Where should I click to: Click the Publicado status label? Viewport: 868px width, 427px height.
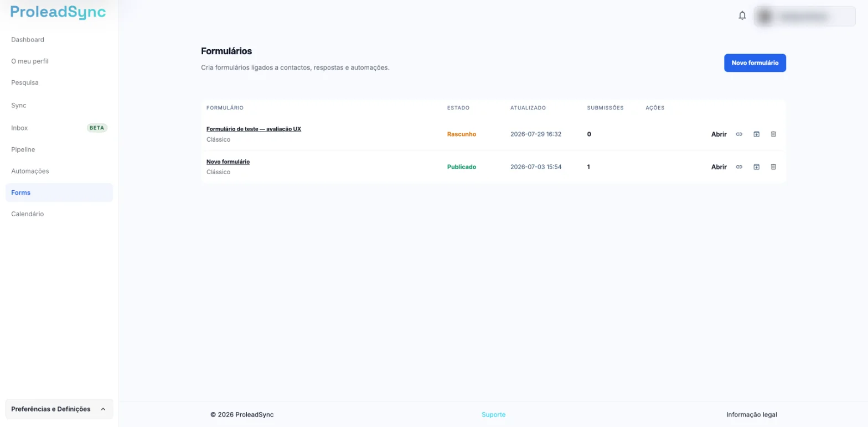coord(462,166)
